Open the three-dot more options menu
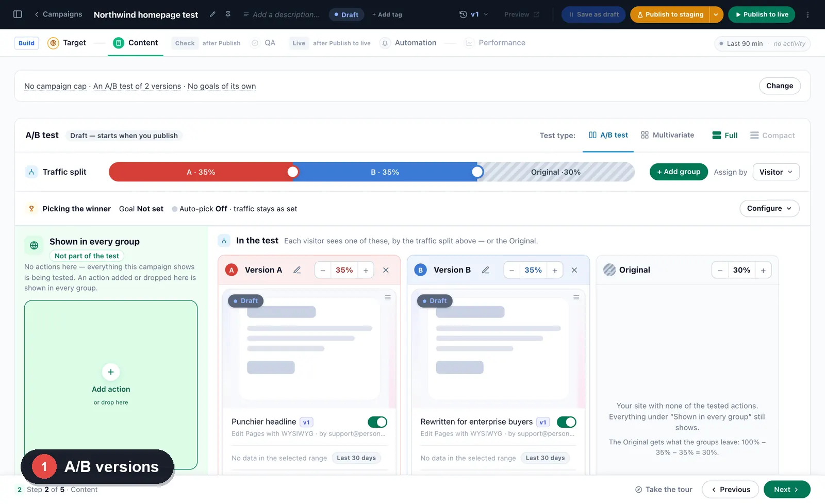Screen dimensions: 825x504 click(807, 14)
